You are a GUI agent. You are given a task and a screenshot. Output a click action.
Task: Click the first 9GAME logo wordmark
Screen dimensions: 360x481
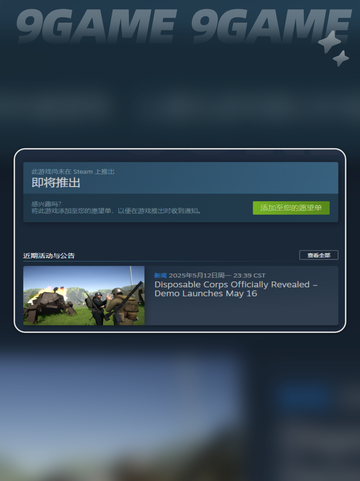click(96, 26)
